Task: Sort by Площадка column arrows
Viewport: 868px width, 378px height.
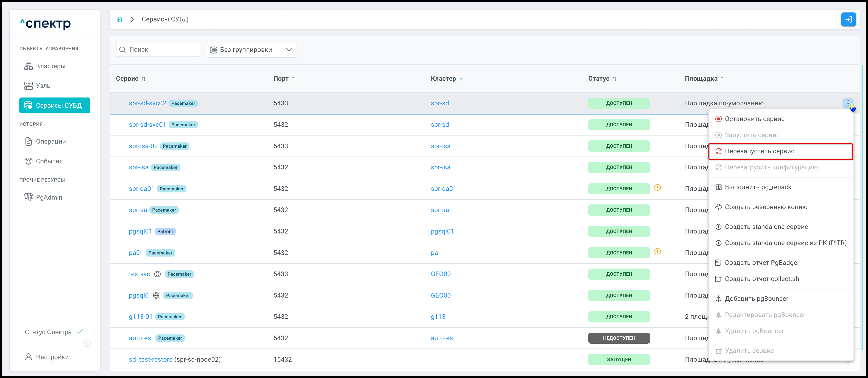Action: (x=723, y=79)
